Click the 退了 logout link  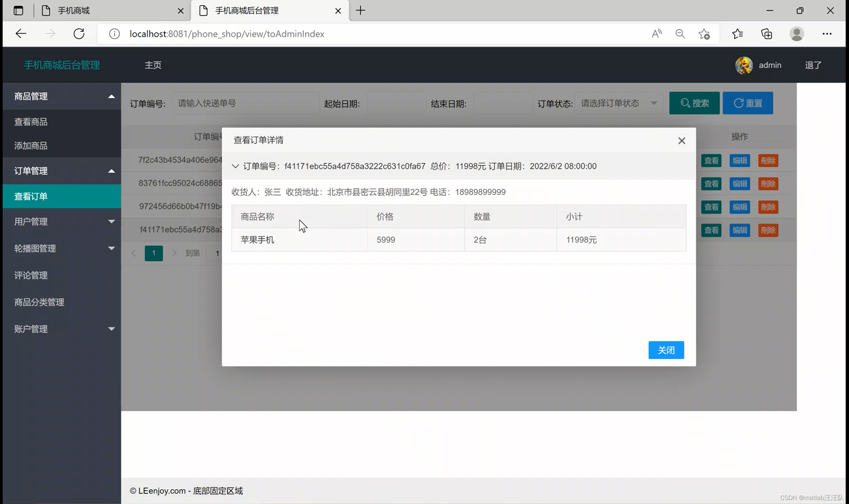[x=813, y=65]
